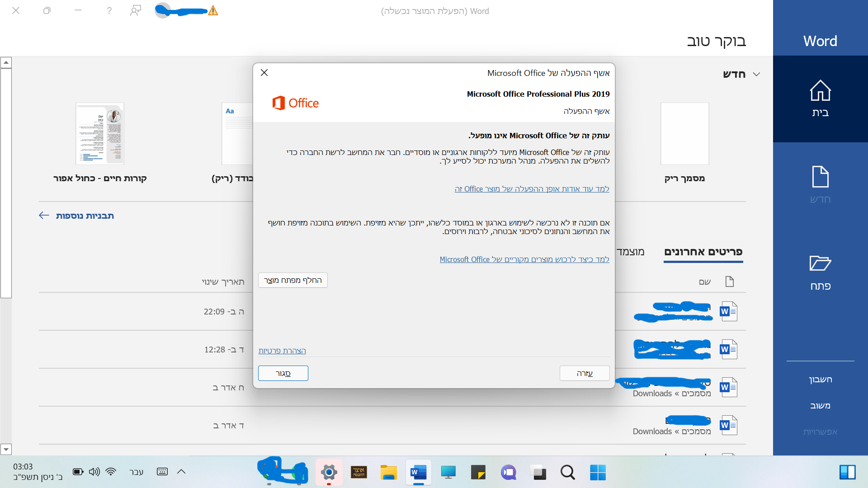Switch to Pinned (מוצמד) tab
868x488 pixels.
(631, 252)
